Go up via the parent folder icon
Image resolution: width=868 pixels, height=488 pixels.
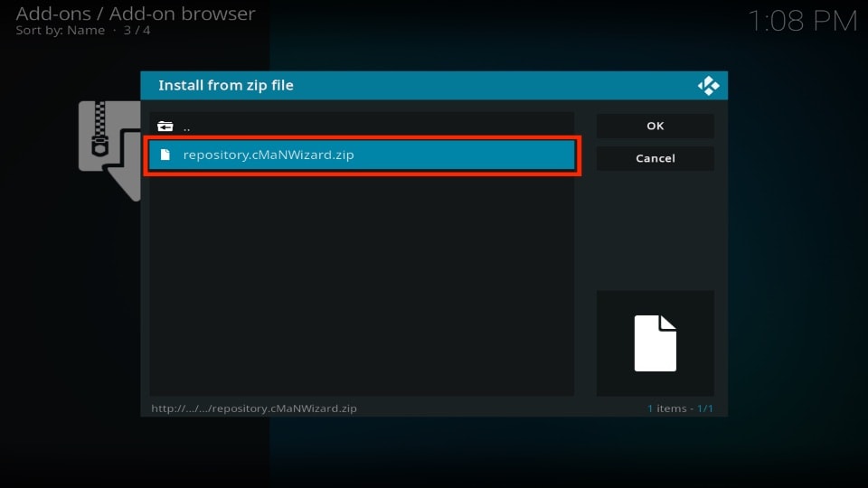(x=165, y=127)
